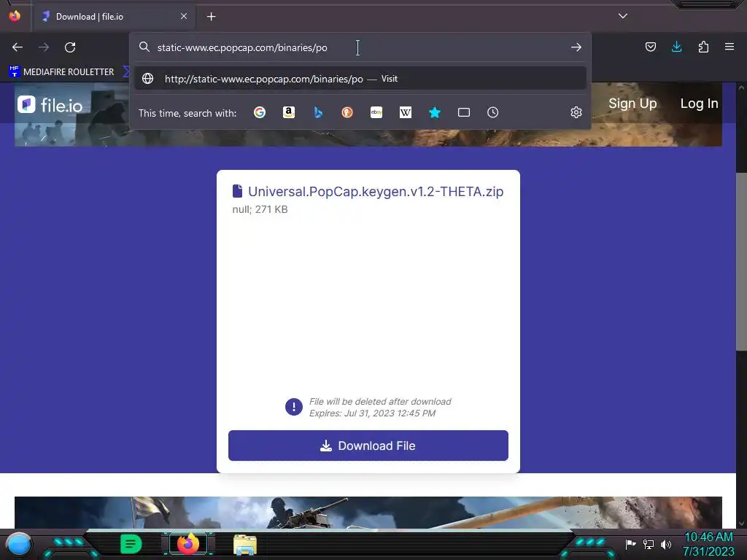Click the globe icon in the URL suggestion
Screen dimensions: 747x560
pyautogui.click(x=147, y=79)
